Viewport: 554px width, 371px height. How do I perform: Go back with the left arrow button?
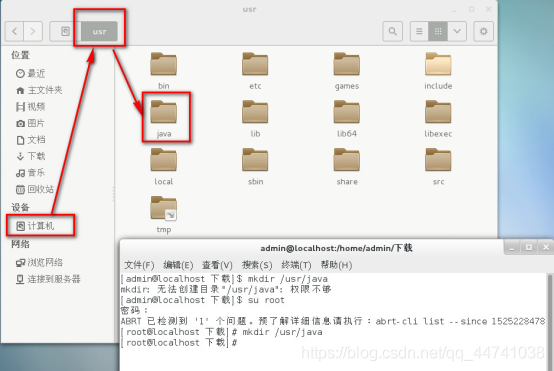pos(14,31)
